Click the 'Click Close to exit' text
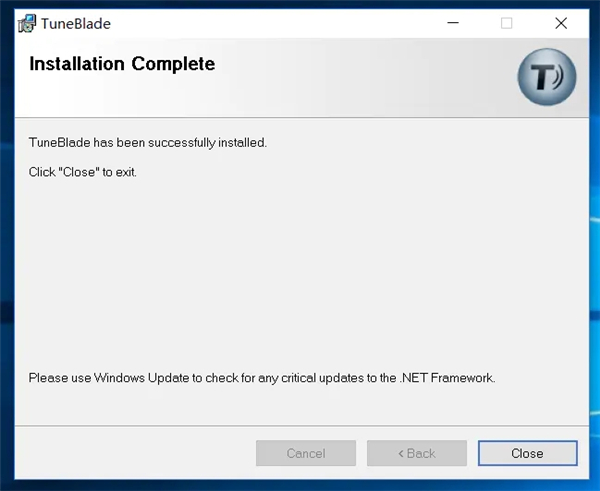The height and width of the screenshot is (491, 600). click(x=83, y=172)
